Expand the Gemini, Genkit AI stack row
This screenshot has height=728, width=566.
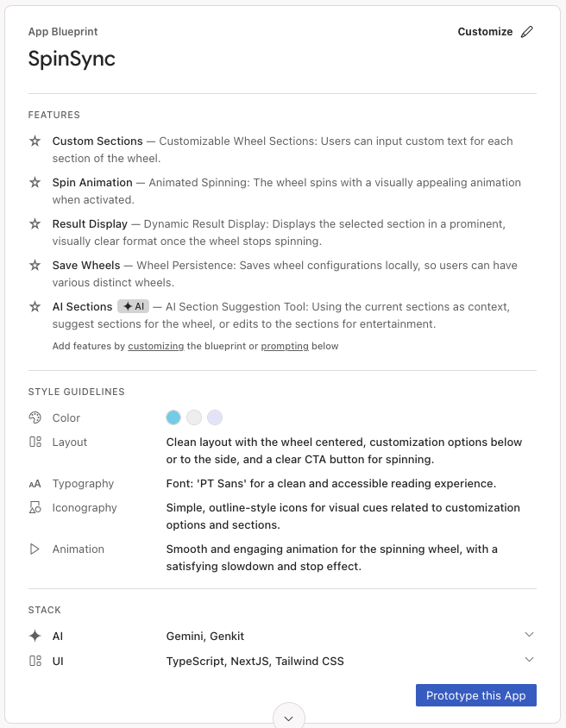click(x=529, y=634)
